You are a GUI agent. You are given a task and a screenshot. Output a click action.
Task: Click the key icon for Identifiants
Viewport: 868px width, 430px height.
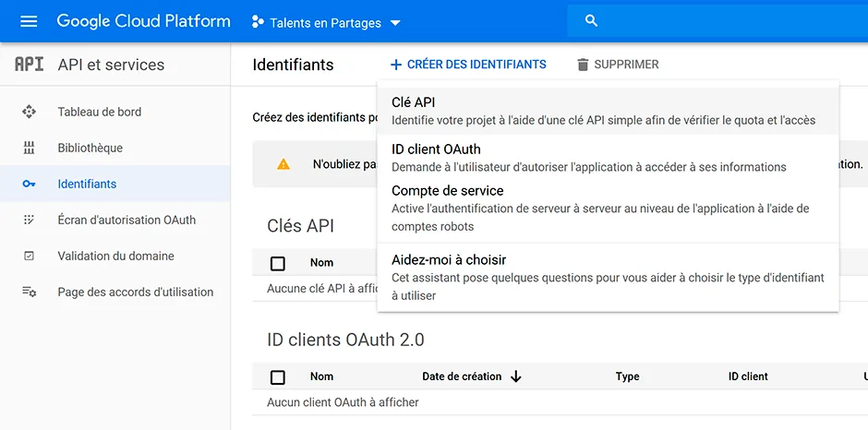29,184
